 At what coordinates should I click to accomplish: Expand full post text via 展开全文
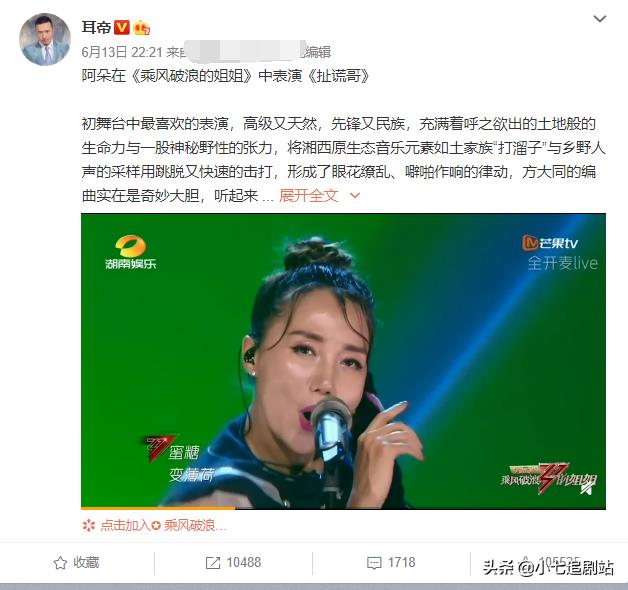[x=309, y=195]
